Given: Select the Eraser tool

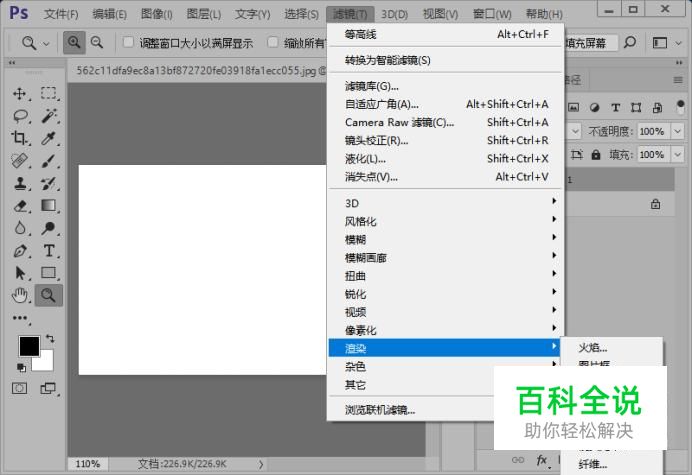Looking at the screenshot, I should coord(20,206).
